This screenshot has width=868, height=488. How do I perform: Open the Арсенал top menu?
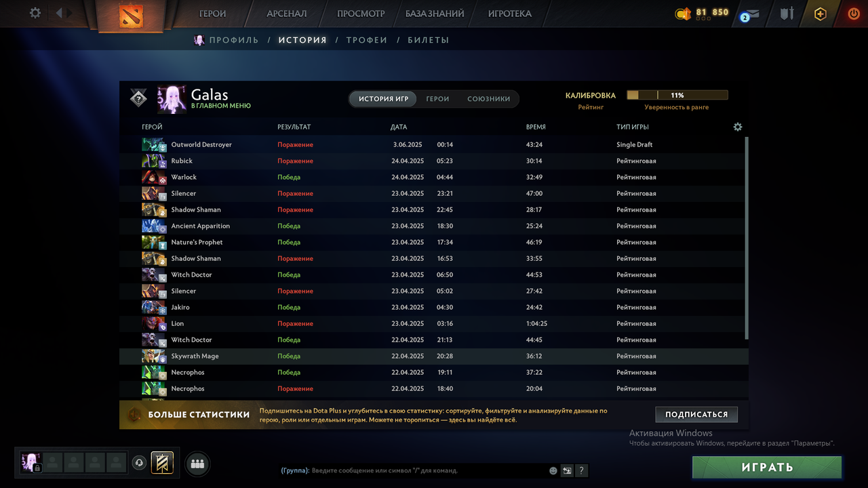pos(287,14)
